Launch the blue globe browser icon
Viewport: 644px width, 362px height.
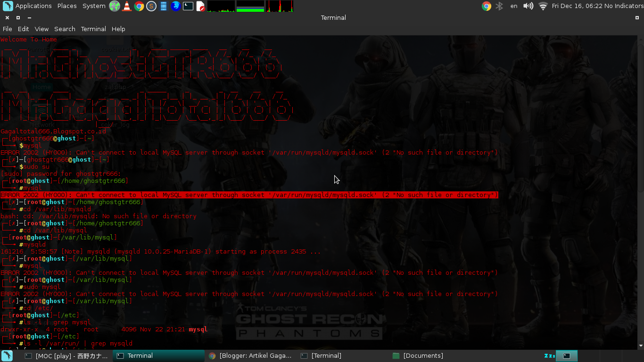[x=176, y=6]
